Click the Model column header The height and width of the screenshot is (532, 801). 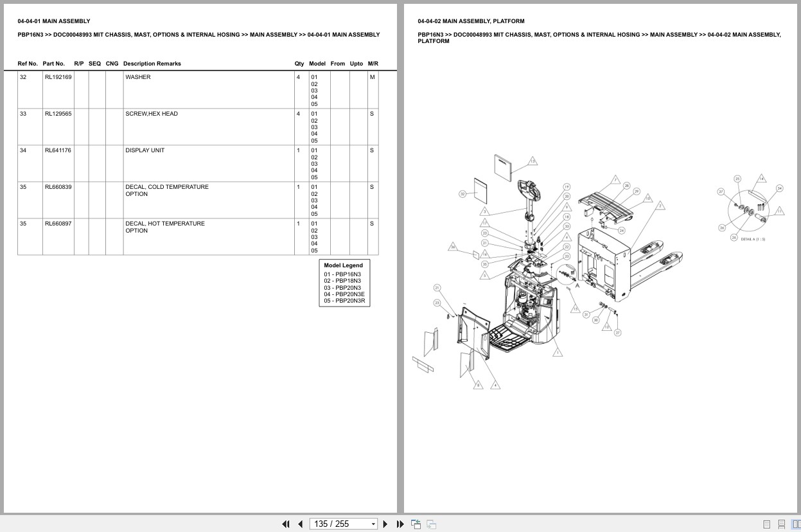[317, 64]
